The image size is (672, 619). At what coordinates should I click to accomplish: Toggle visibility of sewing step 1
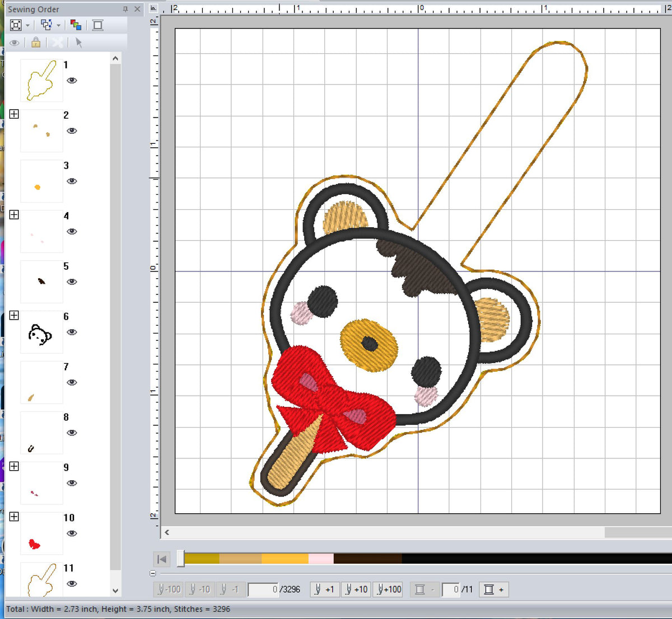pyautogui.click(x=72, y=81)
